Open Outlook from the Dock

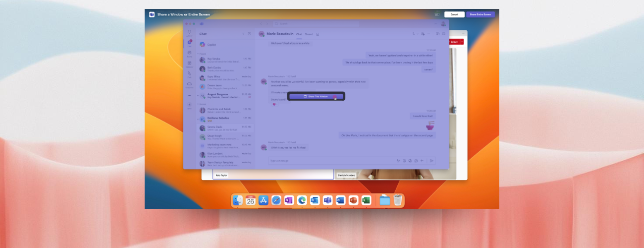pyautogui.click(x=315, y=200)
